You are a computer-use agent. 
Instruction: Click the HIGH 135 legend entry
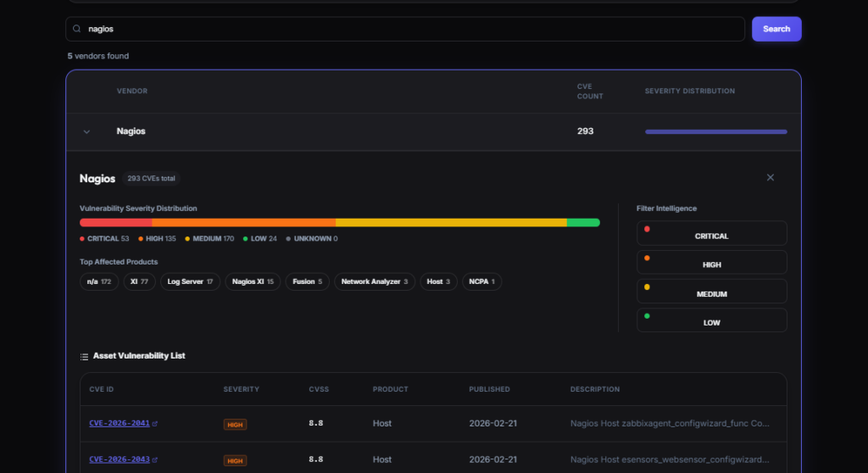click(x=157, y=239)
